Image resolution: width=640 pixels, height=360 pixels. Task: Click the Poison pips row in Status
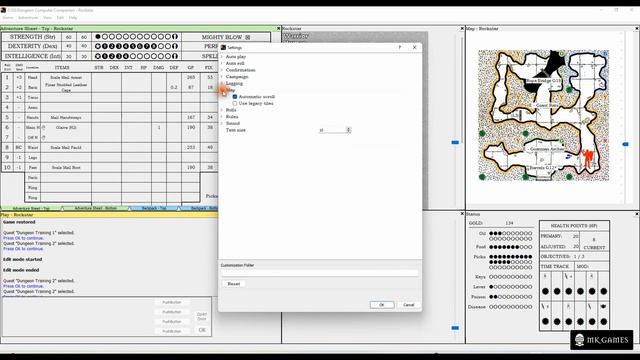(x=511, y=297)
